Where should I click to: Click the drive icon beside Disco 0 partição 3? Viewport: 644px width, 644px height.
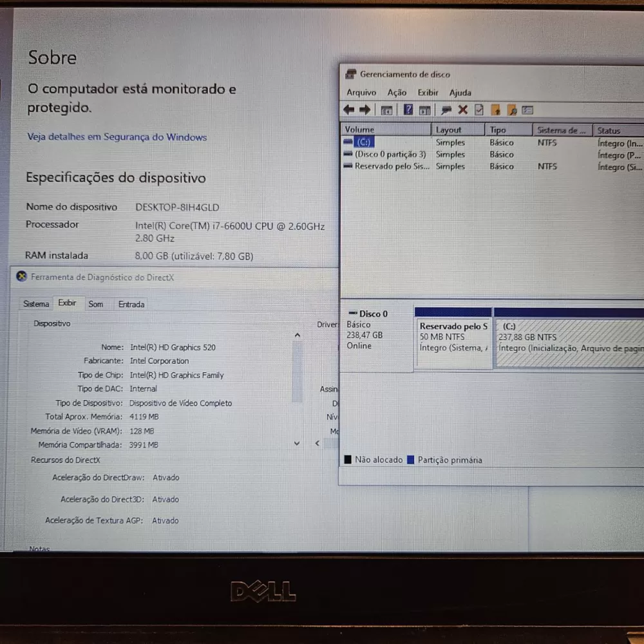click(x=348, y=154)
